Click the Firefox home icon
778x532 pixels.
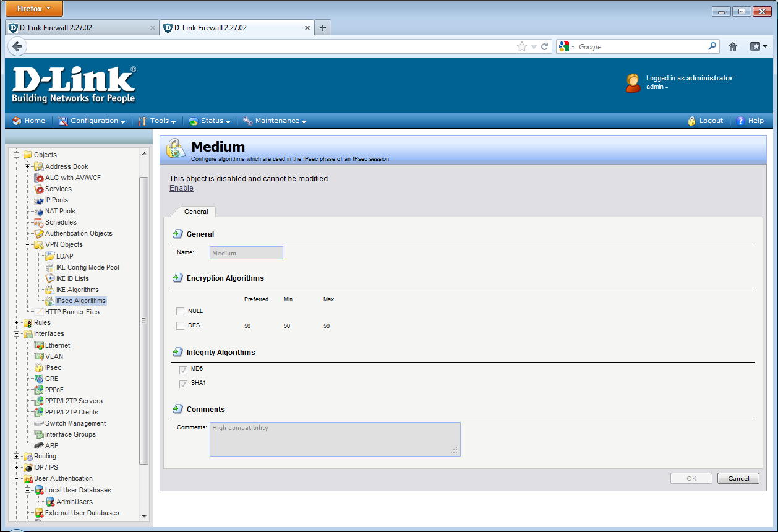733,46
